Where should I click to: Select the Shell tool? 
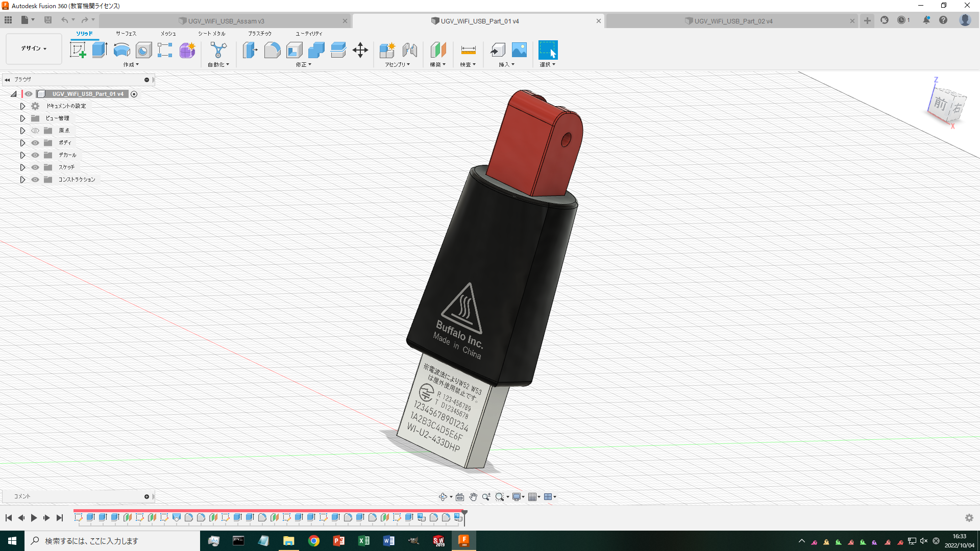[x=294, y=50]
